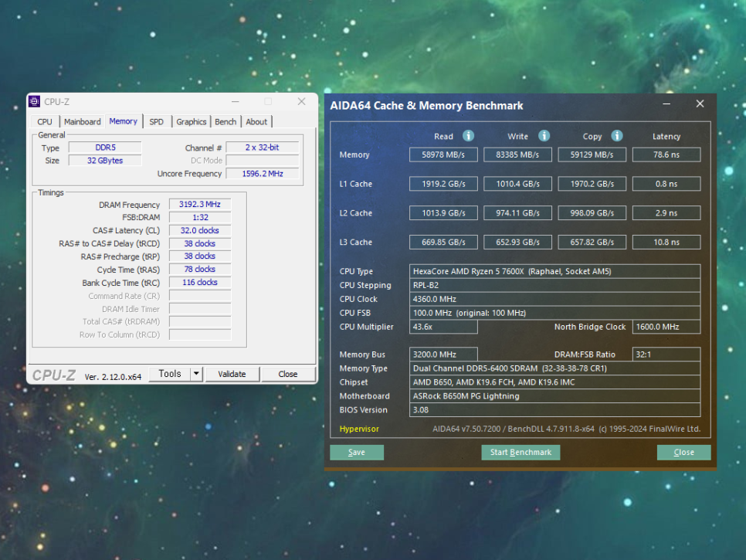Viewport: 746px width, 560px height.
Task: Click the CPU Stepping value RPL-B2
Action: (554, 285)
